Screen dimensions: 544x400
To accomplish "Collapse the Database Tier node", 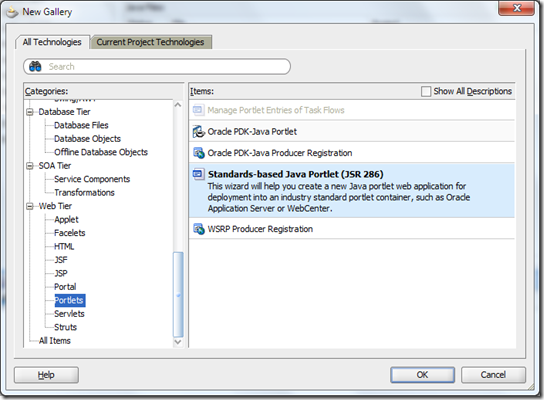I will pyautogui.click(x=30, y=112).
